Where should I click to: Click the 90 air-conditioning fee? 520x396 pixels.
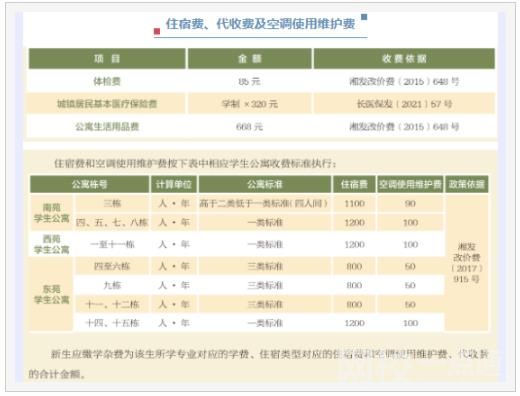point(410,203)
